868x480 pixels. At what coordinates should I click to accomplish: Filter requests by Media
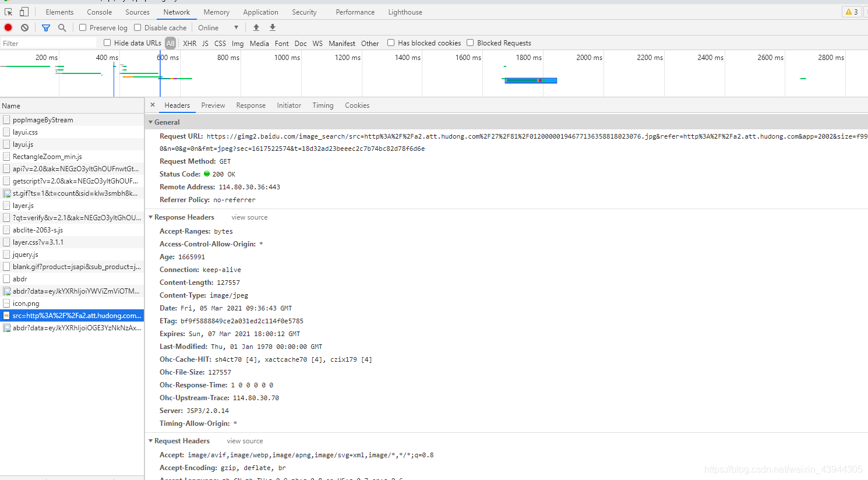pyautogui.click(x=259, y=43)
